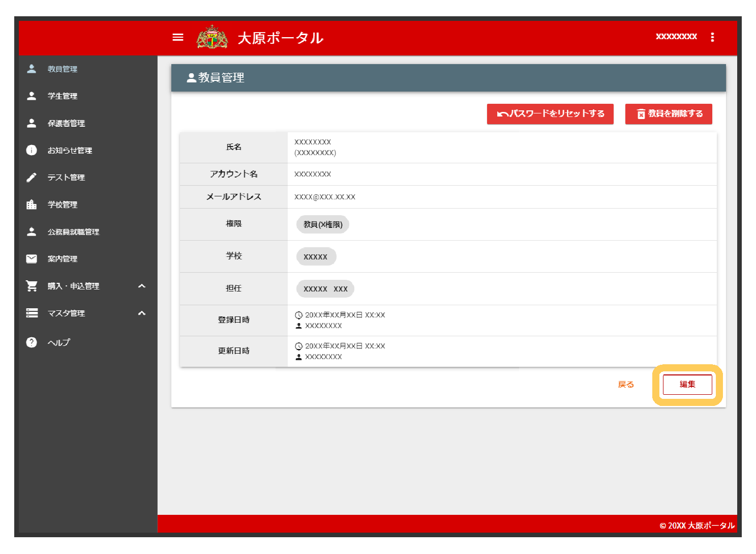Image resolution: width=756 pixels, height=554 pixels.
Task: Click the 権限 label cell
Action: pyautogui.click(x=234, y=224)
